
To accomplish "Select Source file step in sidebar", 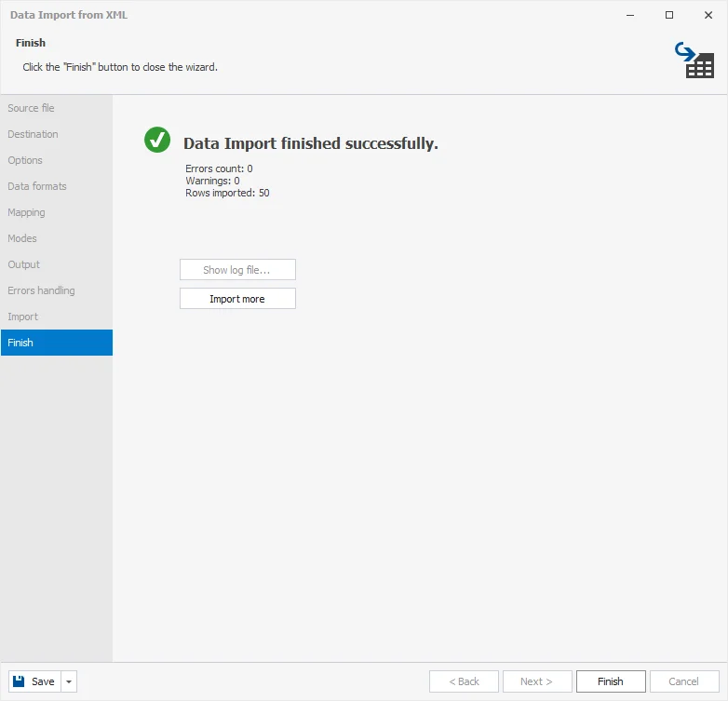I will point(32,108).
